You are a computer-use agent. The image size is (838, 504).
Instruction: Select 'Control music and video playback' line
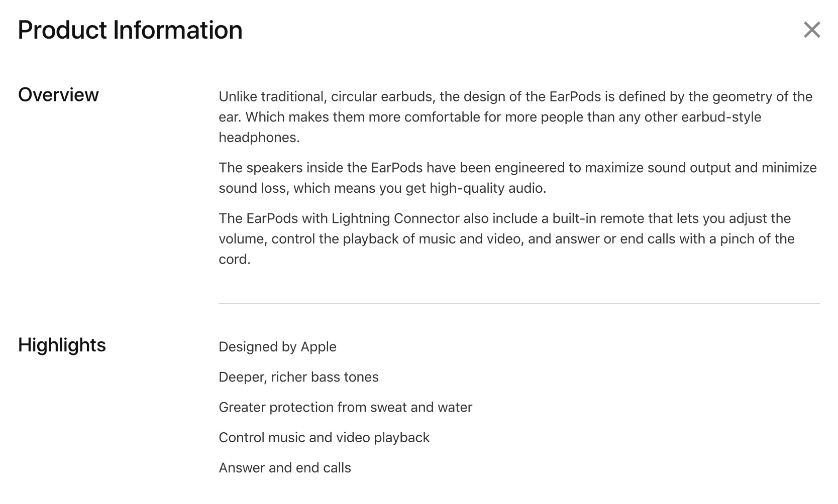click(x=324, y=438)
